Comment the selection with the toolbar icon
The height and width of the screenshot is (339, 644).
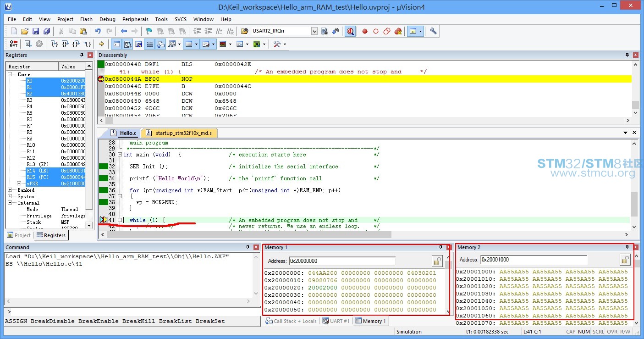[x=219, y=31]
